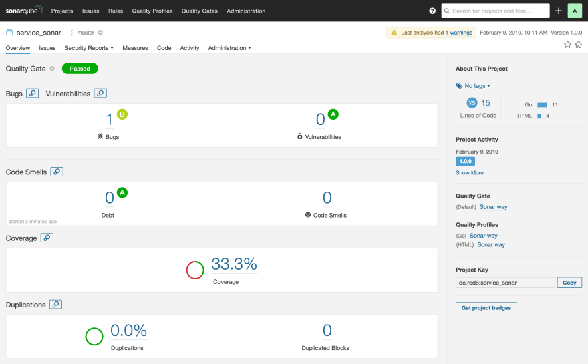Switch to the Code tab
The width and height of the screenshot is (588, 364).
tap(164, 48)
